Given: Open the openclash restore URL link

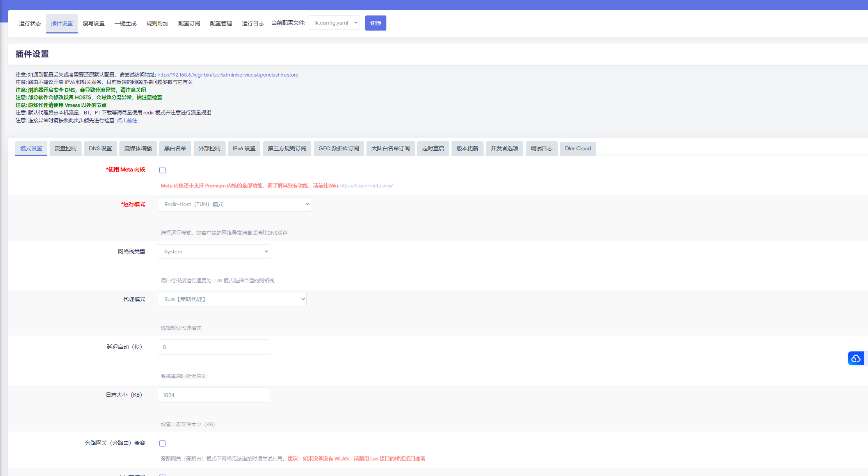Looking at the screenshot, I should coord(228,75).
